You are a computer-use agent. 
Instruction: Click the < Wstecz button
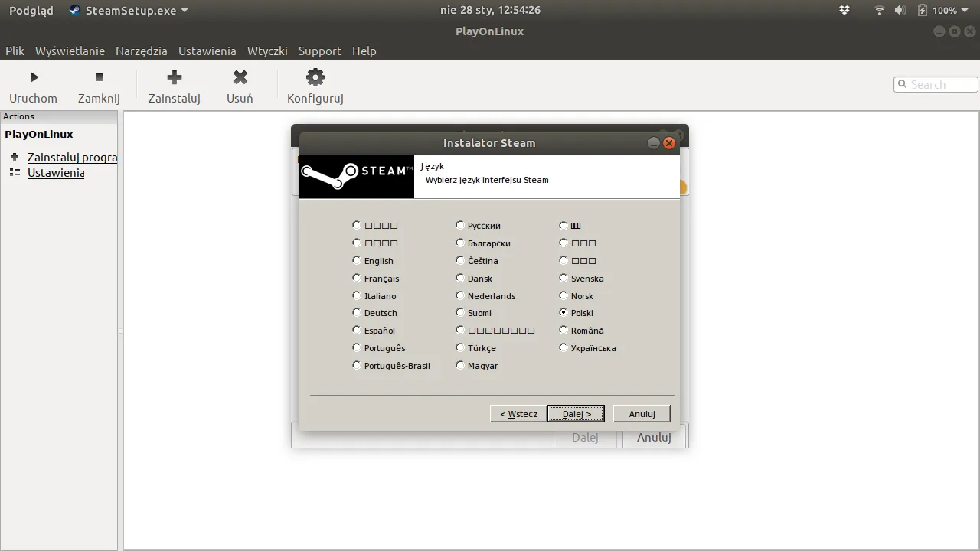point(518,413)
